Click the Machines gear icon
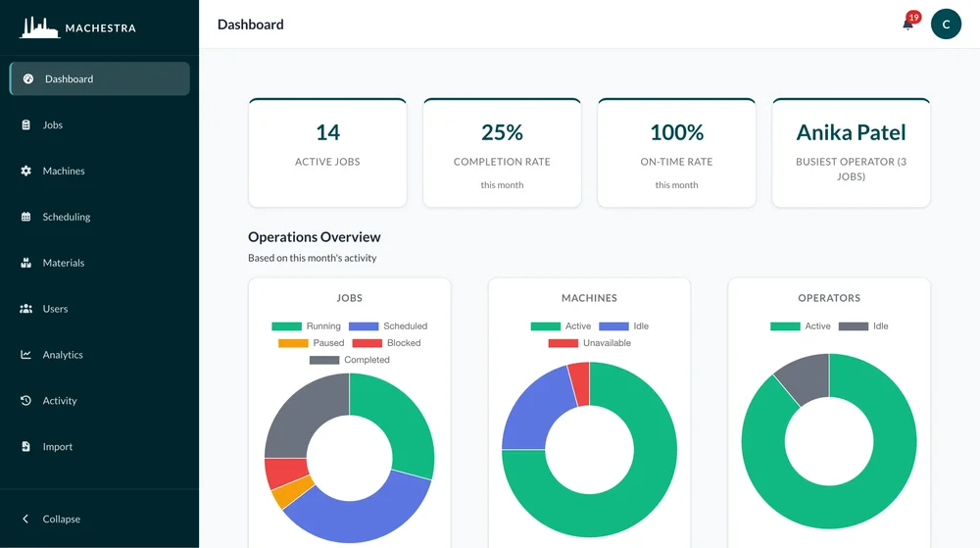Viewport: 980px width, 548px height. (x=25, y=171)
